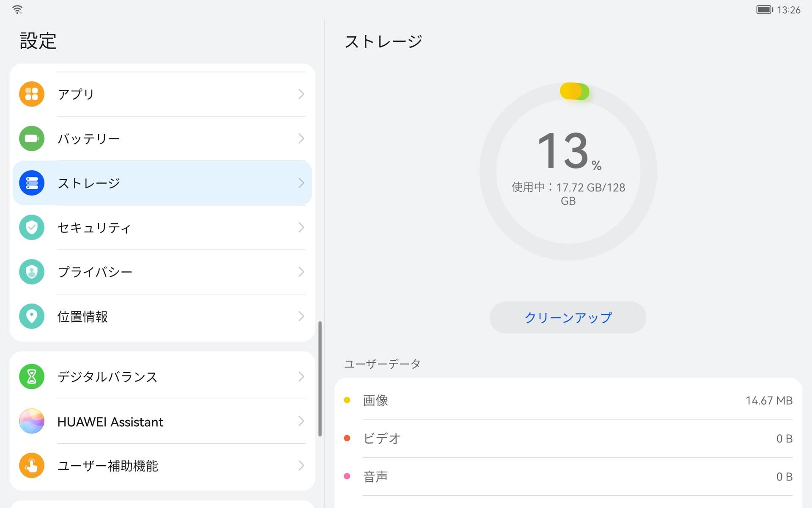Tap the 位置情報 location pin icon
Image resolution: width=812 pixels, height=508 pixels.
(x=32, y=316)
